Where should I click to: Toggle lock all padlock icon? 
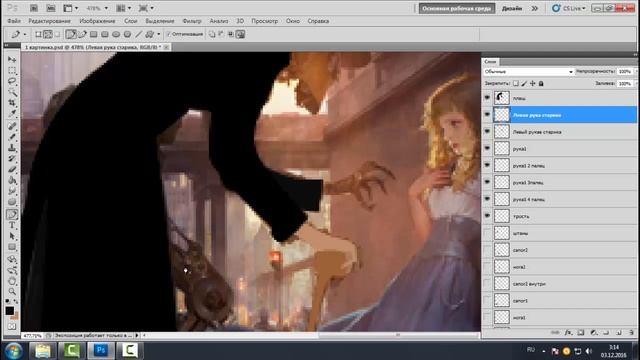541,83
